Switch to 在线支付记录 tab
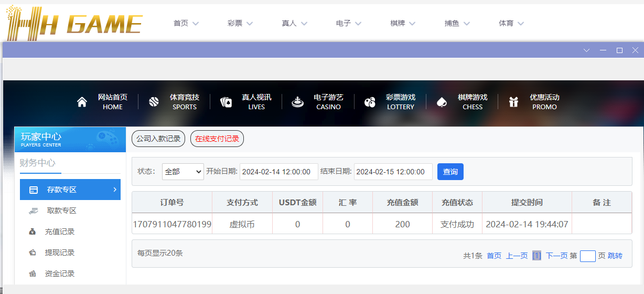Viewport: 644px width, 294px height. point(217,139)
